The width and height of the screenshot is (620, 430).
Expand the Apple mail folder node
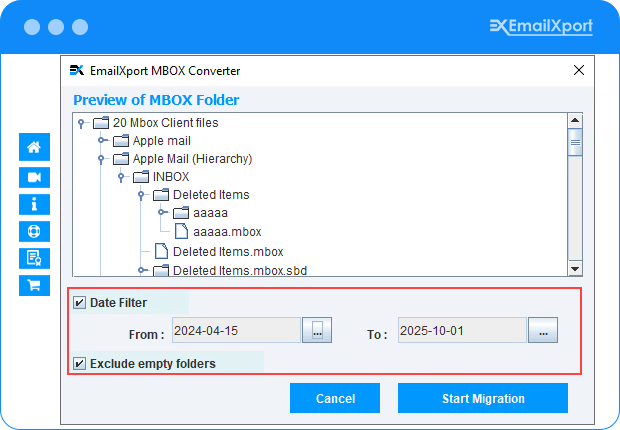pyautogui.click(x=101, y=141)
